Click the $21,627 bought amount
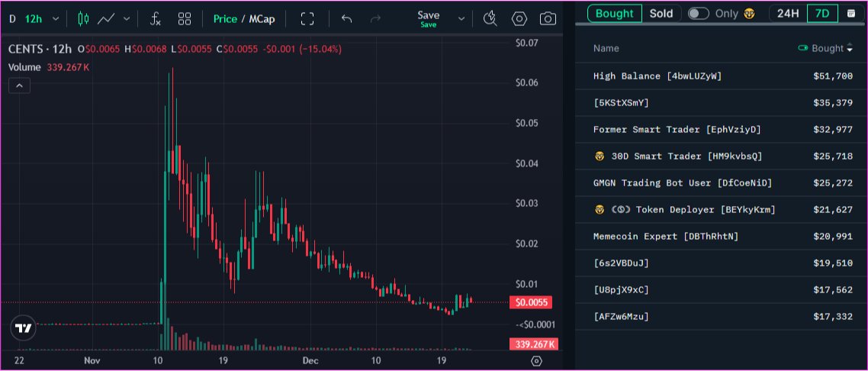This screenshot has width=868, height=371. [833, 210]
